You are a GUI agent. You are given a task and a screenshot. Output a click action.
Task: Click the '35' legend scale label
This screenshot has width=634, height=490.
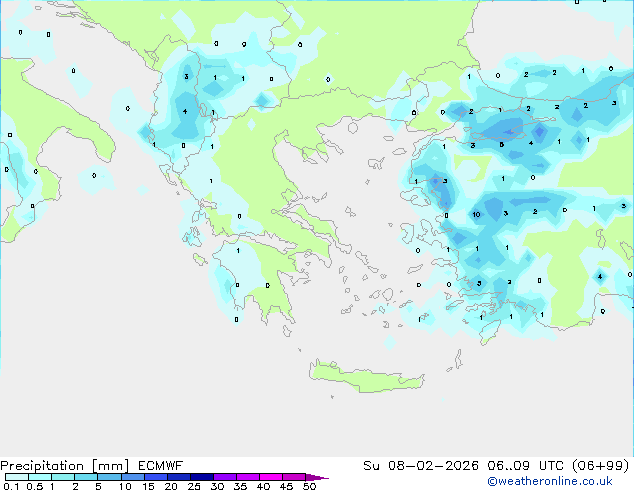point(240,486)
